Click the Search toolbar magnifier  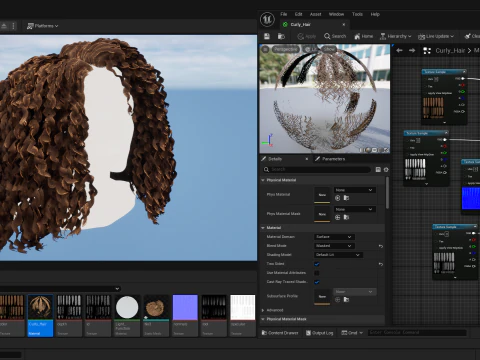click(x=335, y=36)
